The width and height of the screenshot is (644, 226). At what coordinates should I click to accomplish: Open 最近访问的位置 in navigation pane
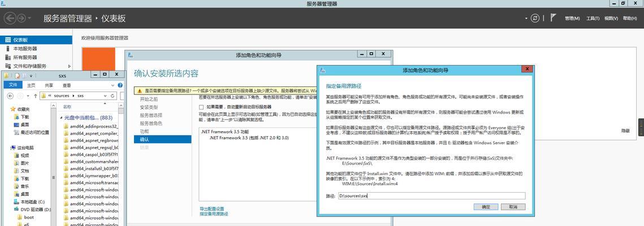click(31, 132)
